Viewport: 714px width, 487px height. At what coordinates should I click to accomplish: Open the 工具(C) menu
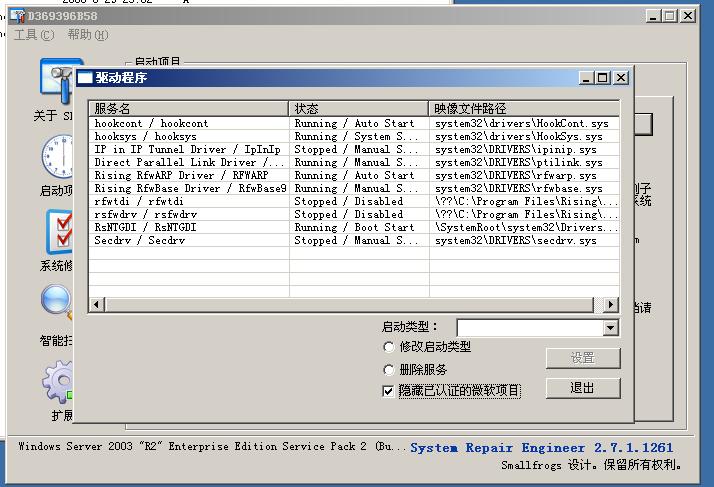click(x=34, y=35)
